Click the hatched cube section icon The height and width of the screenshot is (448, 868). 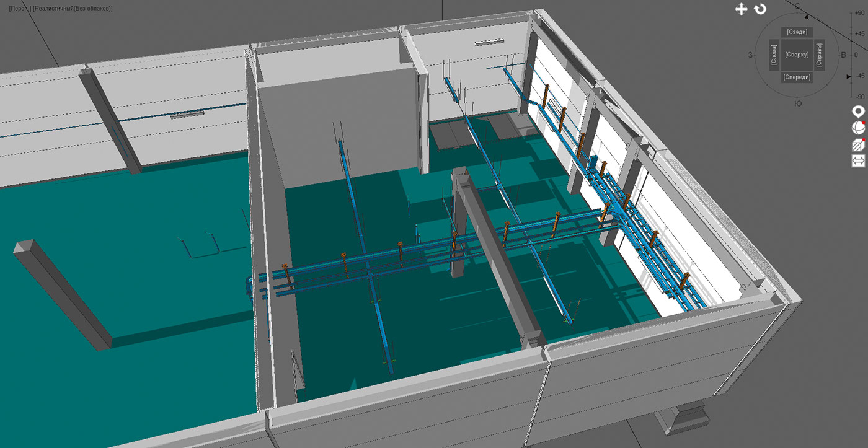(858, 145)
